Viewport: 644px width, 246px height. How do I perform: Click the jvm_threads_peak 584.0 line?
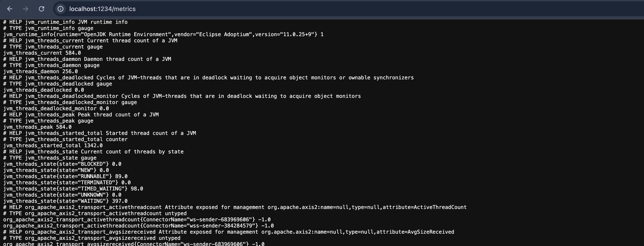pyautogui.click(x=37, y=127)
